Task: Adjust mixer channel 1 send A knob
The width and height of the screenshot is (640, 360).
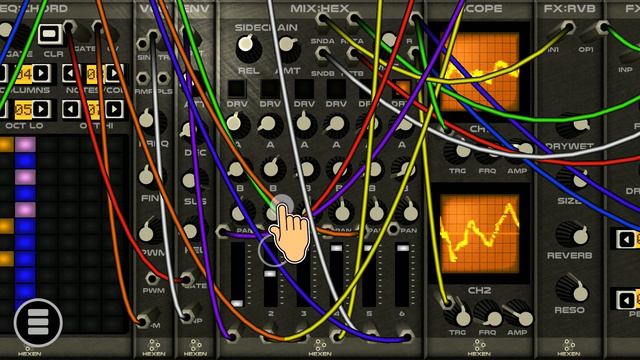Action: pos(237,124)
